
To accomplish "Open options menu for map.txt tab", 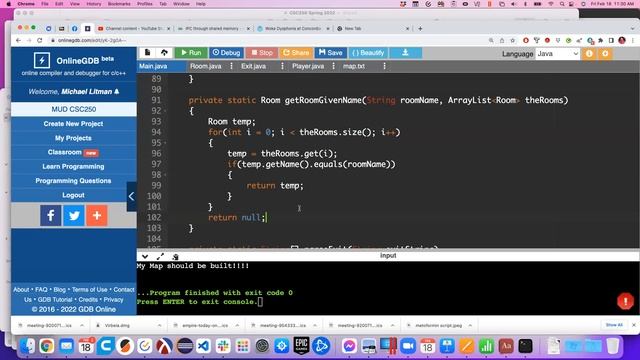I will coord(384,66).
